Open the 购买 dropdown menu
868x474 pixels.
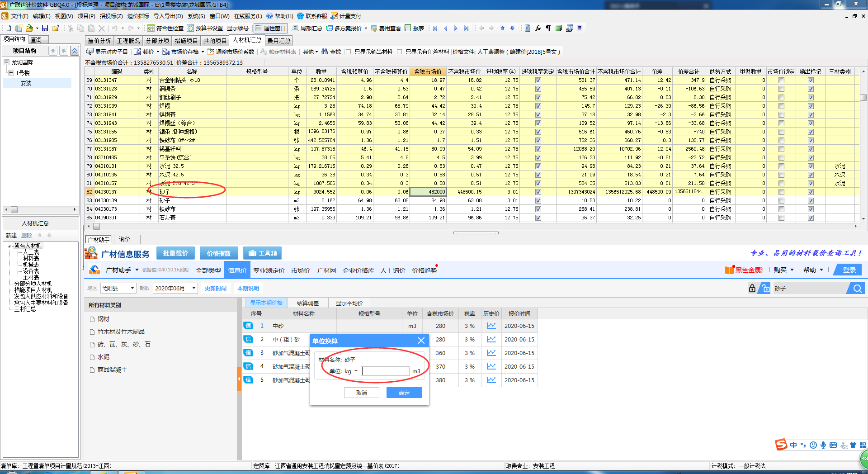(783, 270)
